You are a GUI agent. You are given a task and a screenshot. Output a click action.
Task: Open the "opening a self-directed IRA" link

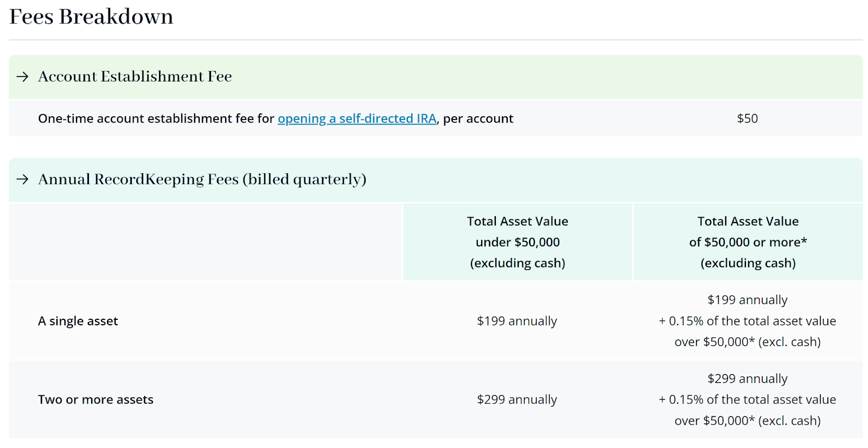click(356, 118)
